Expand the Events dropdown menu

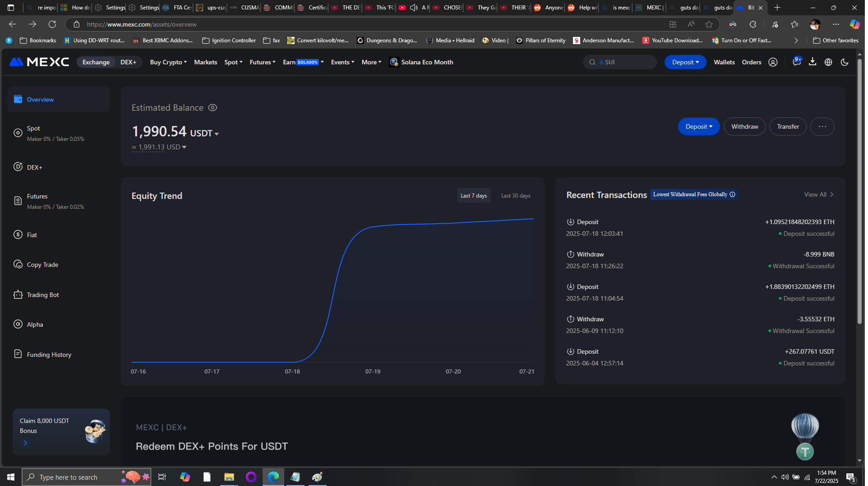(x=343, y=62)
